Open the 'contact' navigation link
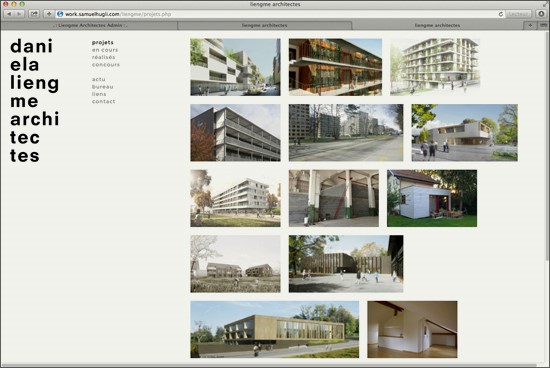 click(103, 101)
